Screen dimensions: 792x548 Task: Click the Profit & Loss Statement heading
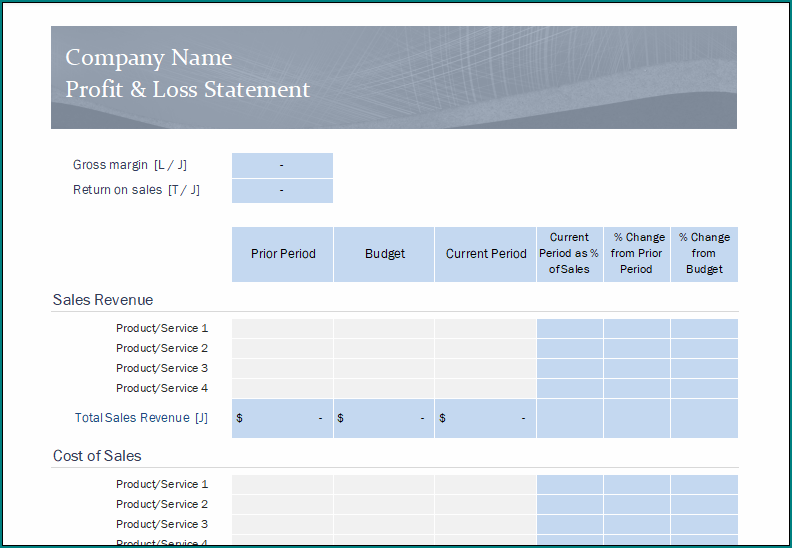point(187,89)
